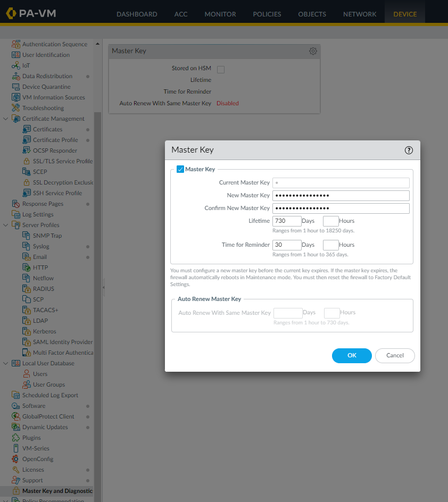
Task: Click the SSL/TLS Service Profile lock icon
Action: click(27, 161)
